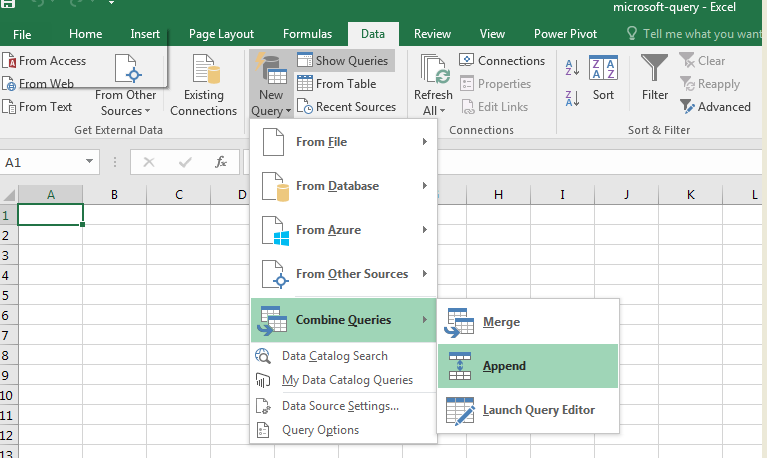Click the Properties button

(495, 84)
